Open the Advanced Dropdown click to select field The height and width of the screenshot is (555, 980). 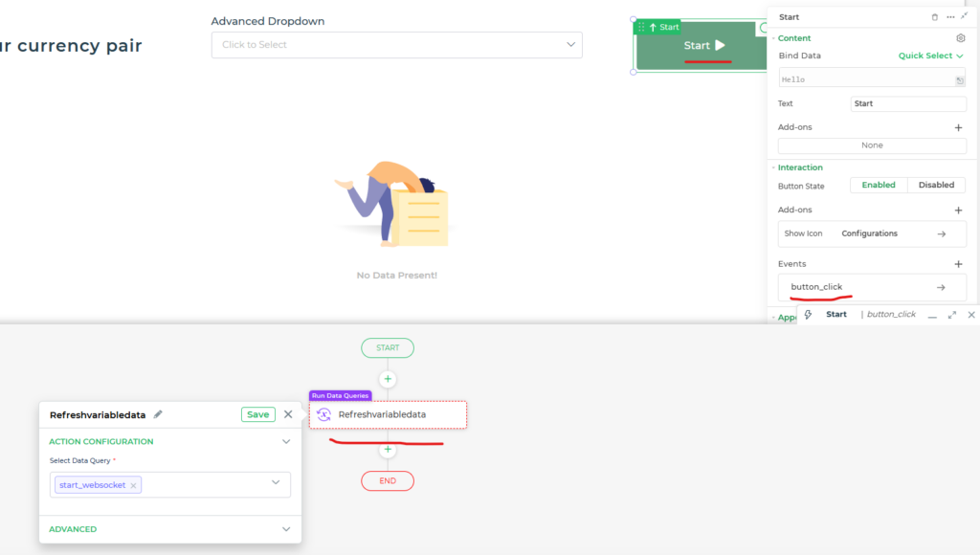tap(396, 45)
